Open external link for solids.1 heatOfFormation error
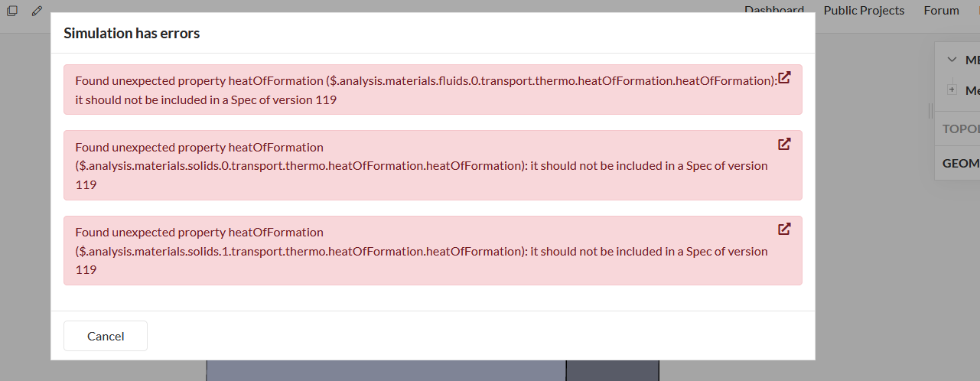Image resolution: width=980 pixels, height=381 pixels. point(784,229)
